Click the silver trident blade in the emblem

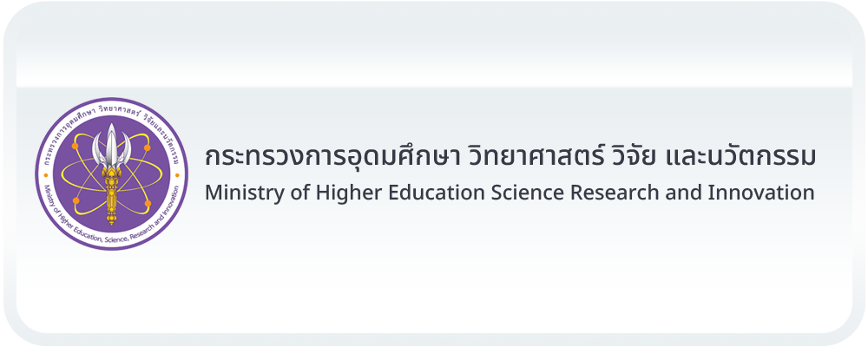pyautogui.click(x=111, y=142)
